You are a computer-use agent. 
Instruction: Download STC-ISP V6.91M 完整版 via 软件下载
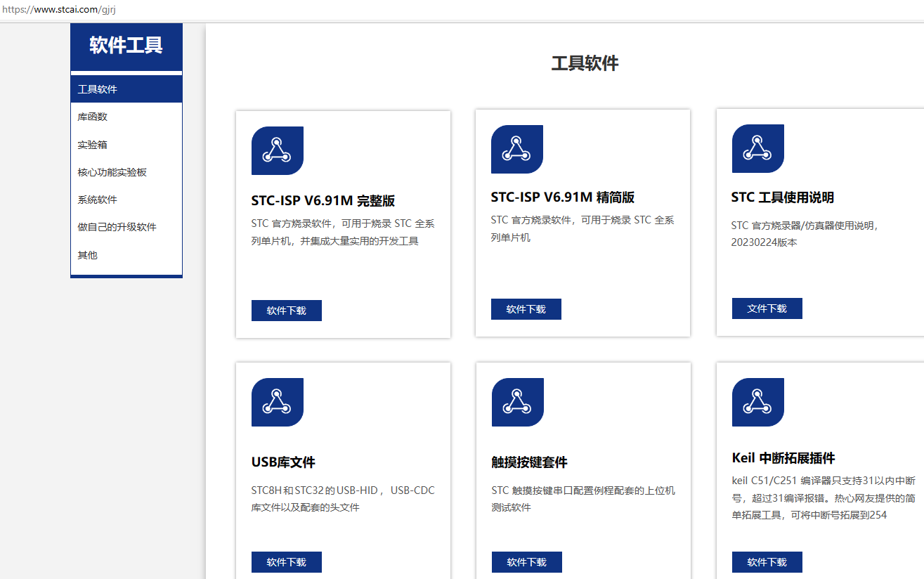coord(287,311)
